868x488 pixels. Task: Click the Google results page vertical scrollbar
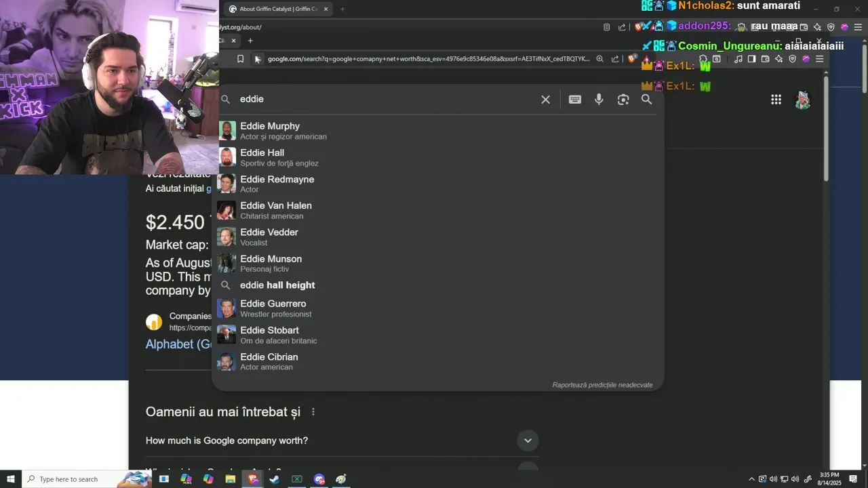(826, 129)
